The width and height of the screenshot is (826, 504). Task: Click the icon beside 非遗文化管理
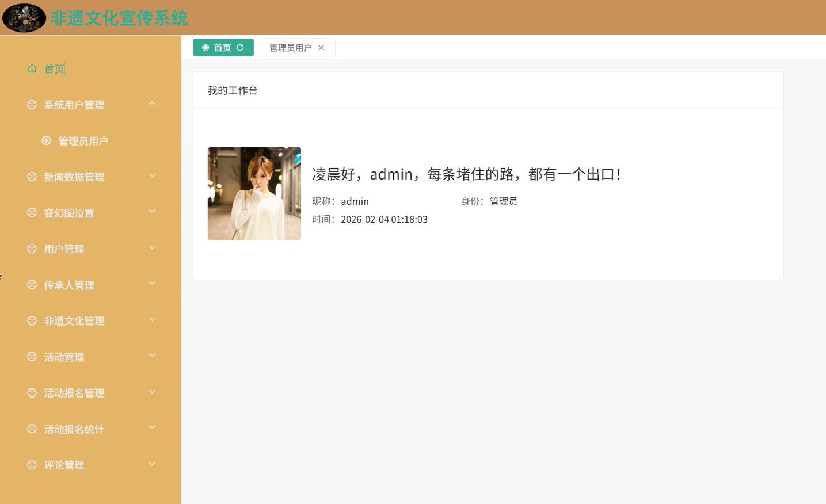pos(32,320)
